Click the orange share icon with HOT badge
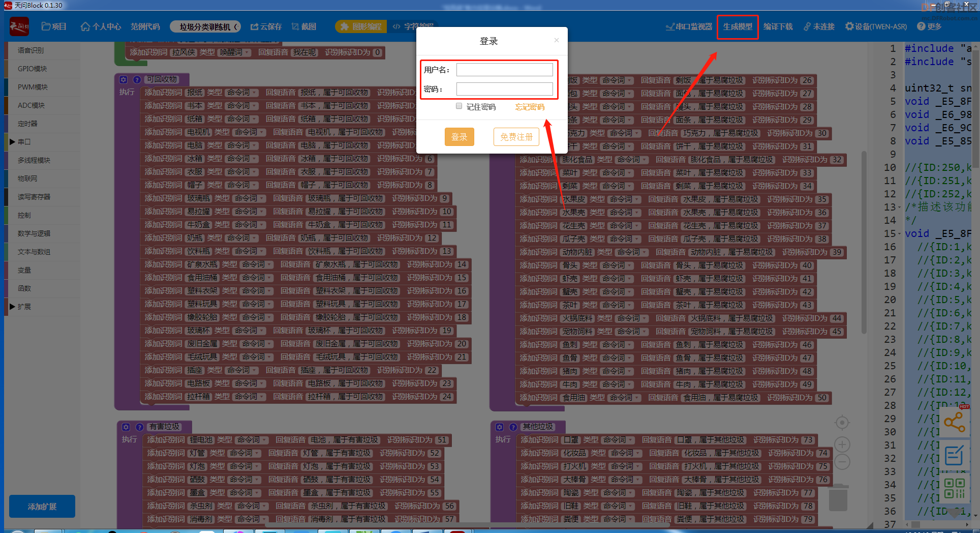 (955, 422)
